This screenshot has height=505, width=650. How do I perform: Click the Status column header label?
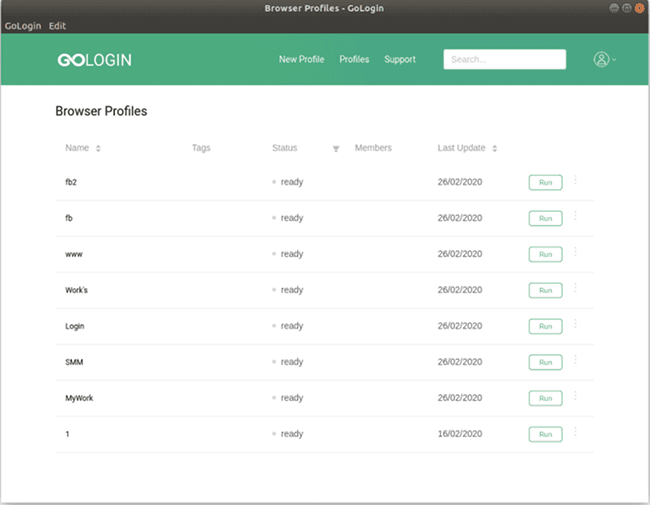click(285, 148)
